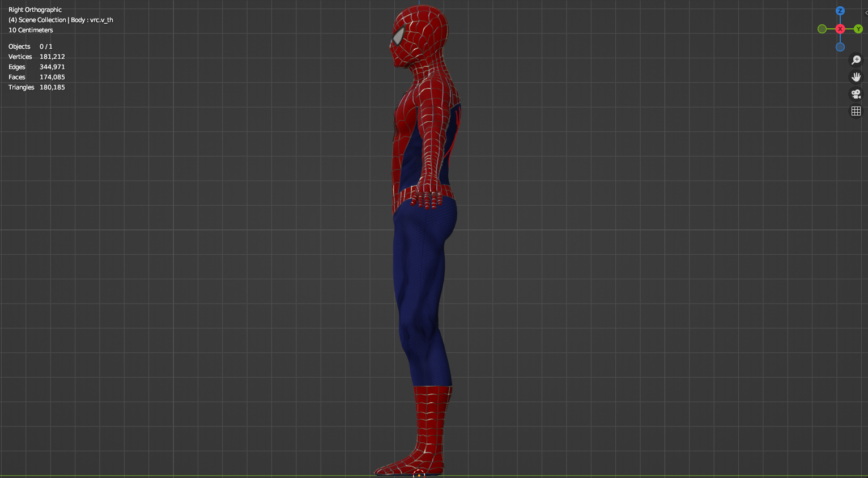Switch to opposite side view via the dark -X ball
This screenshot has width=868, height=478.
822,29
